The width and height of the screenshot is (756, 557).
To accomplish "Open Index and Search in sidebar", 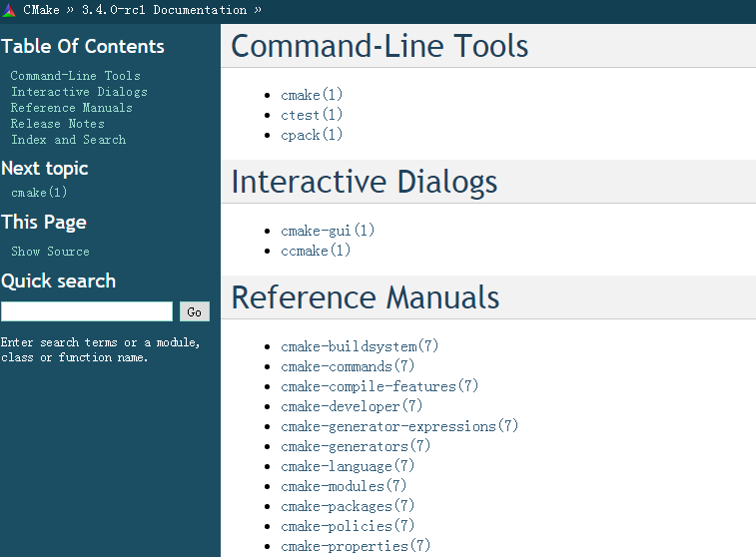I will pyautogui.click(x=68, y=140).
